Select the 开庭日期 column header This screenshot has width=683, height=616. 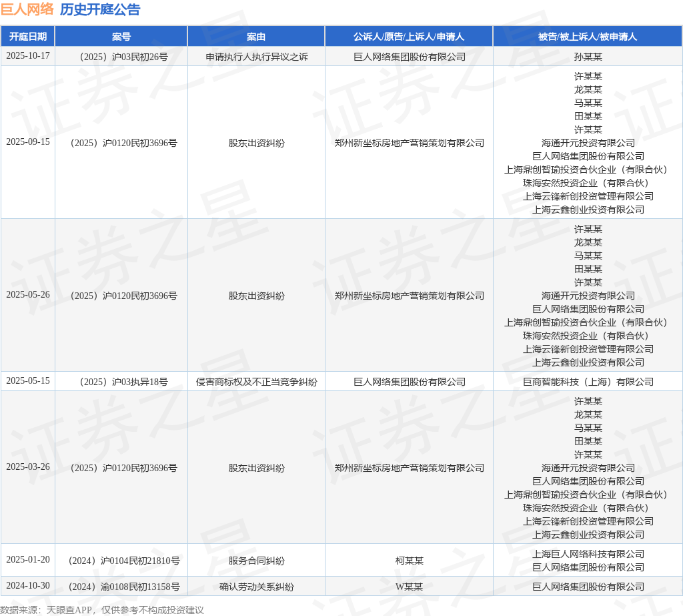[x=28, y=37]
